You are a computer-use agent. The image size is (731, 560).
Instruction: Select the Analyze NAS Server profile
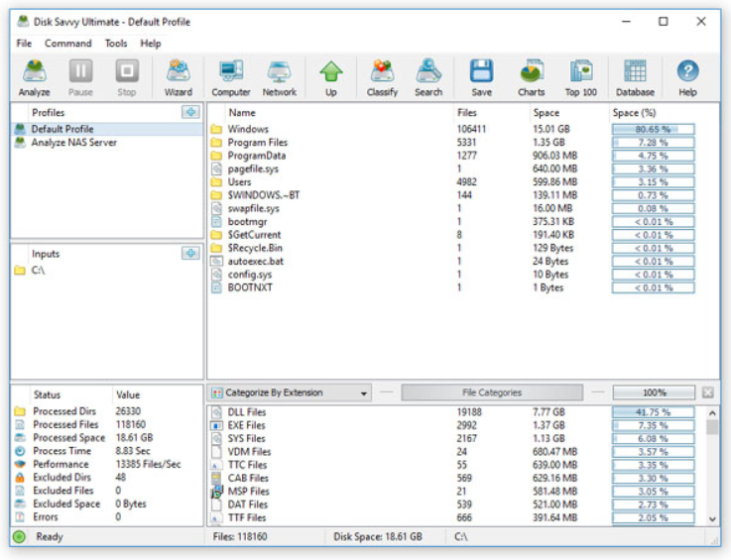pyautogui.click(x=107, y=143)
